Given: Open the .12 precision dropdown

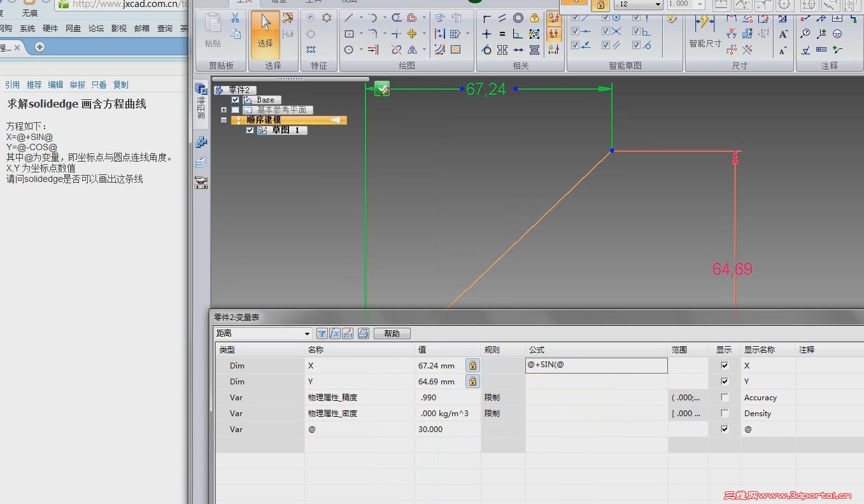Looking at the screenshot, I should click(658, 4).
